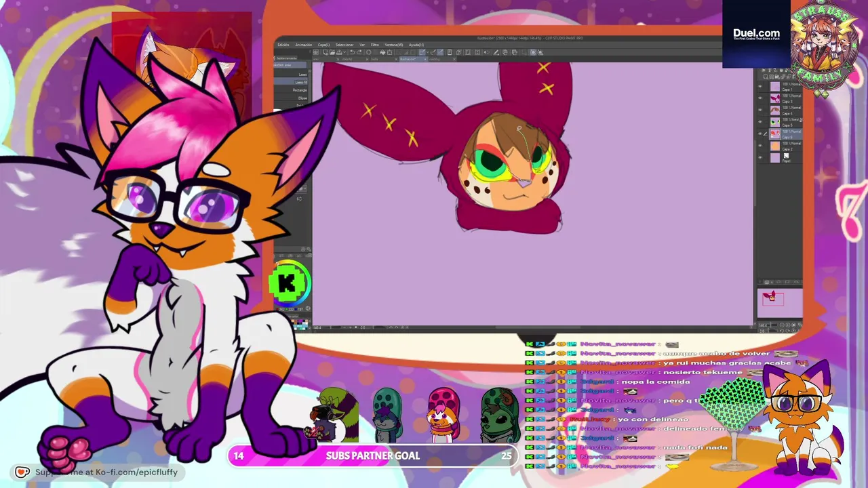Redo the action via toolbar arrow

click(359, 52)
